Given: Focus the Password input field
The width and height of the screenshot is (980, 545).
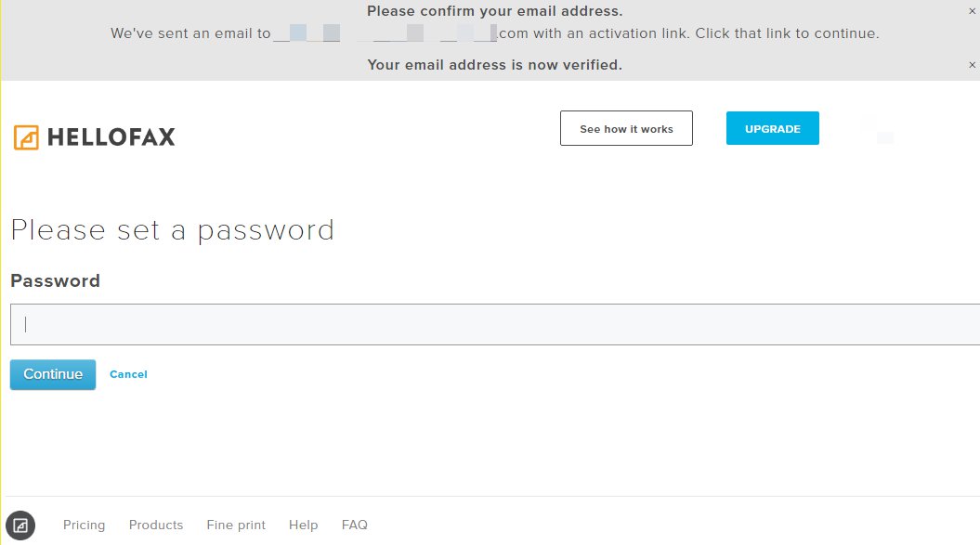Looking at the screenshot, I should 494,324.
